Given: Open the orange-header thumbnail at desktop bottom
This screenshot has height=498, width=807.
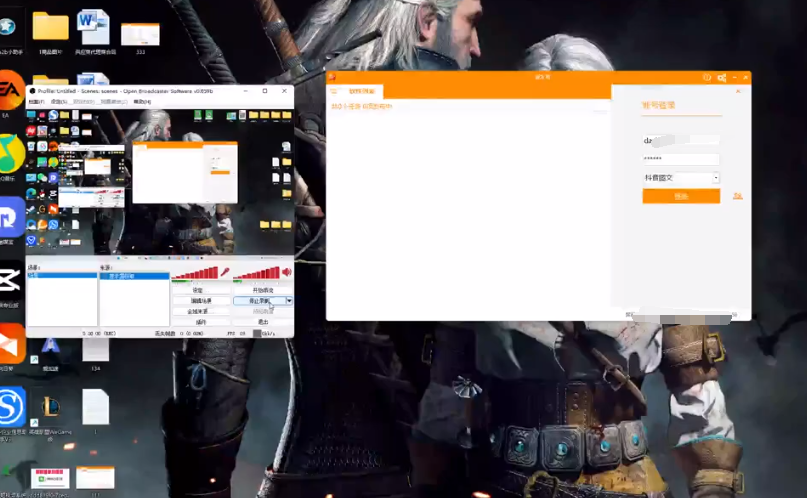Looking at the screenshot, I should pyautogui.click(x=95, y=478).
